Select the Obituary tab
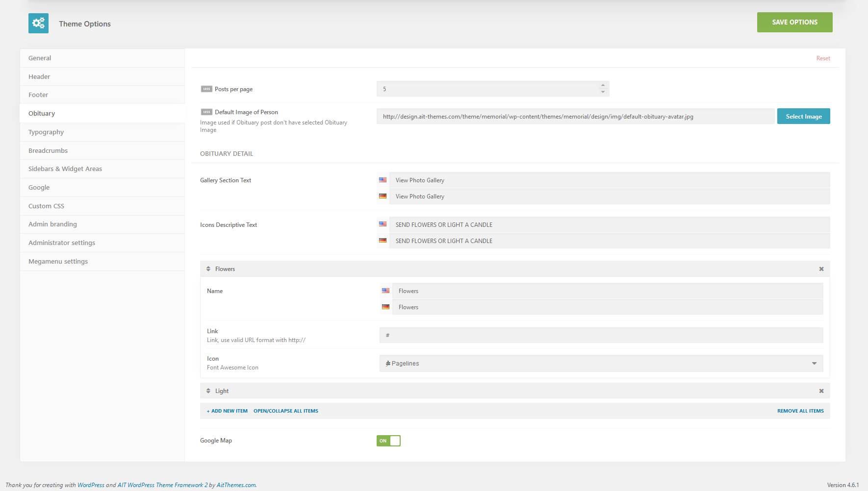868x491 pixels. 102,113
